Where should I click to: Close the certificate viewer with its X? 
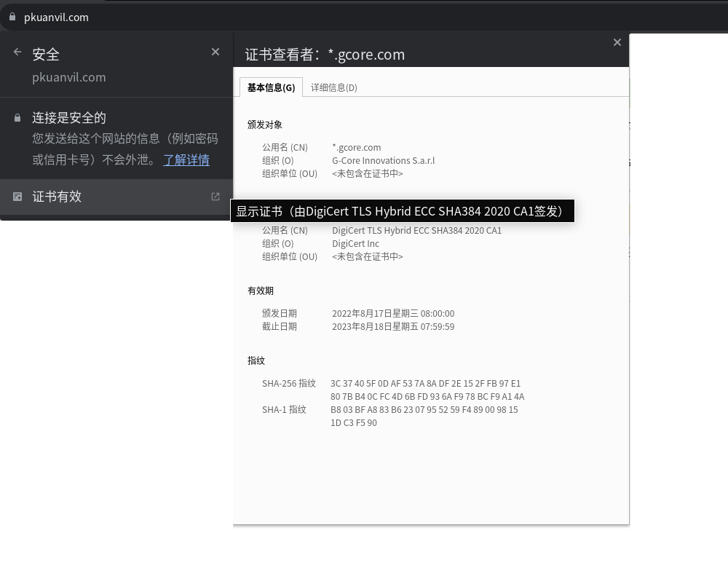tap(617, 42)
